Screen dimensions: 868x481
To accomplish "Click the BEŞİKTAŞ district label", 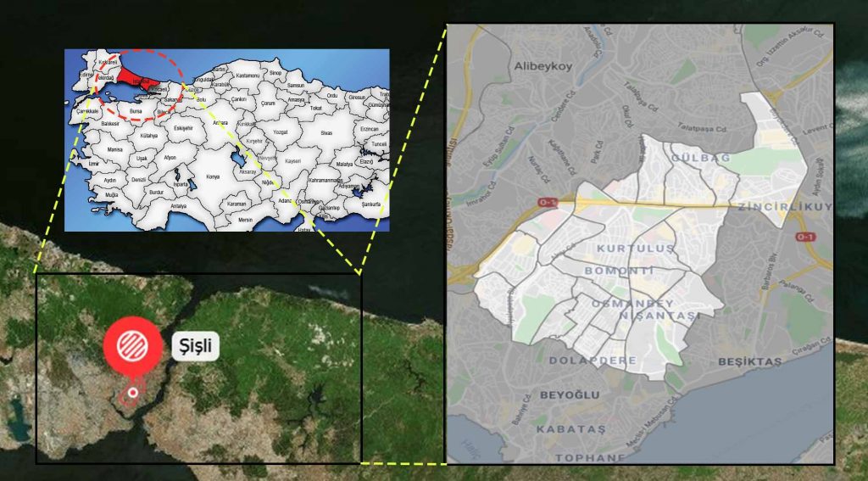I will [749, 362].
